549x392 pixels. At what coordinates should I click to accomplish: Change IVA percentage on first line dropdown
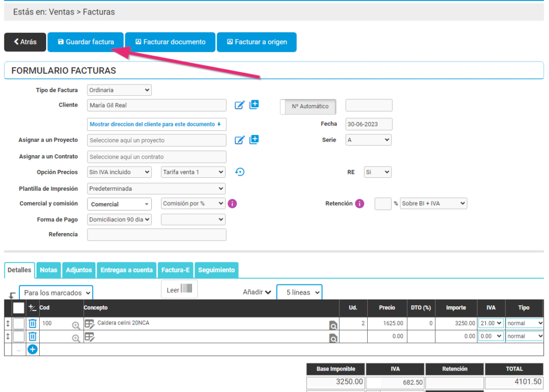pos(491,323)
